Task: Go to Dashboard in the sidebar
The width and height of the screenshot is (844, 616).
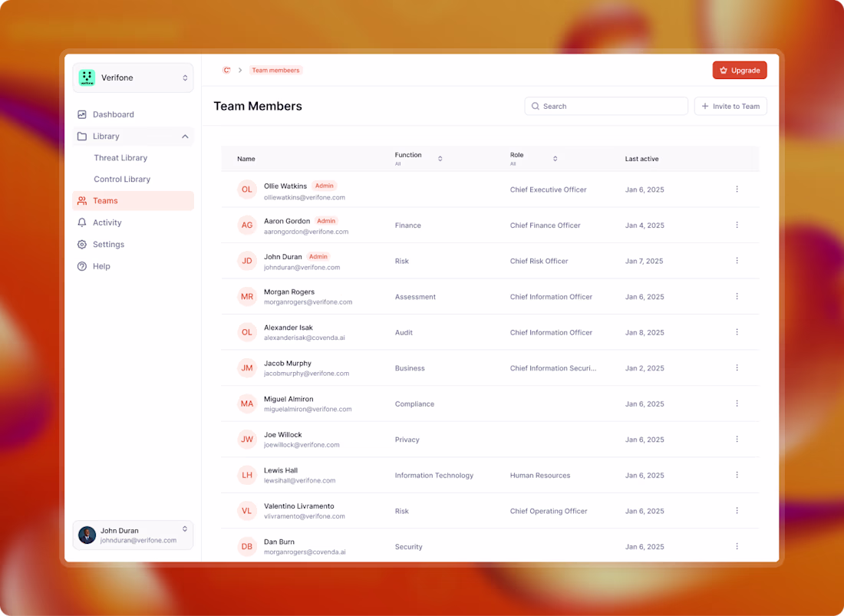Action: coord(133,114)
